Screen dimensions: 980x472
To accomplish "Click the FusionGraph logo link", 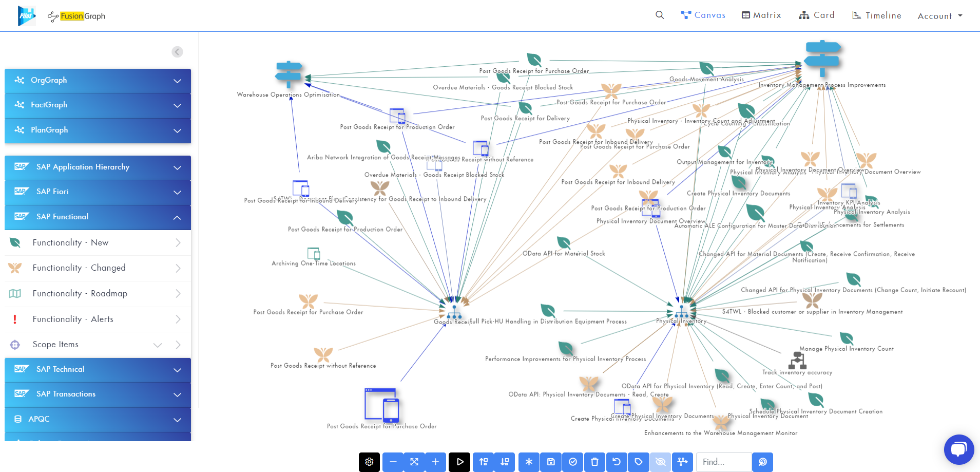I will tap(76, 16).
